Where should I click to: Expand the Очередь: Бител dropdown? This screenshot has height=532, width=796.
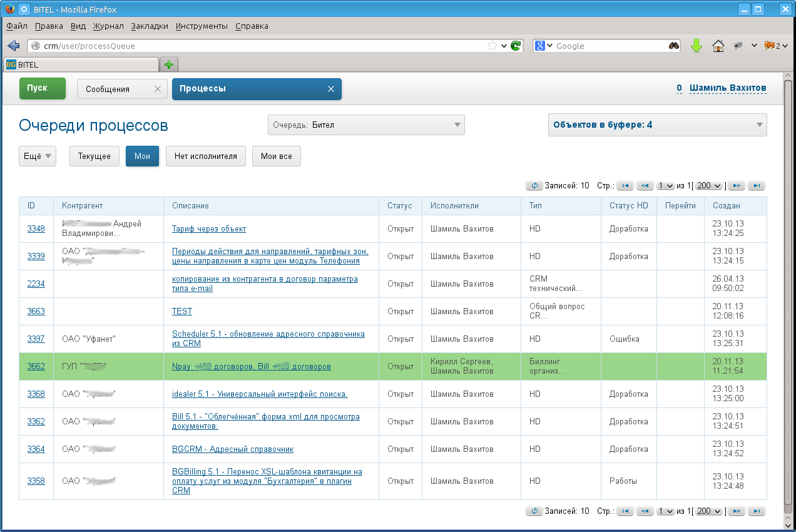[x=366, y=125]
